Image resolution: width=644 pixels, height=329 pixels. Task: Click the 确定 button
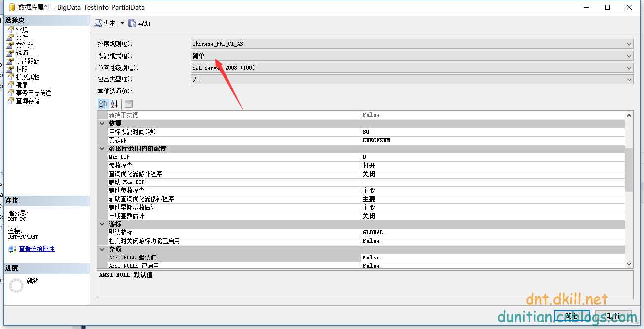coord(571,316)
